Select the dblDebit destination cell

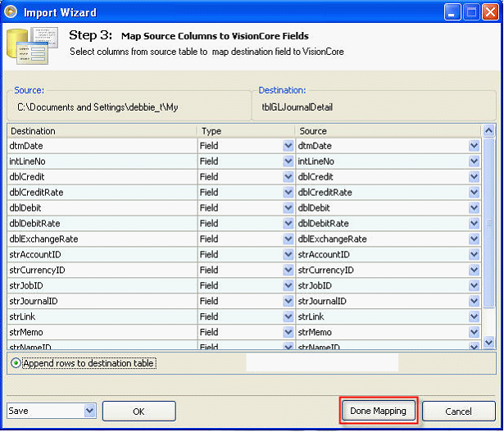point(102,208)
